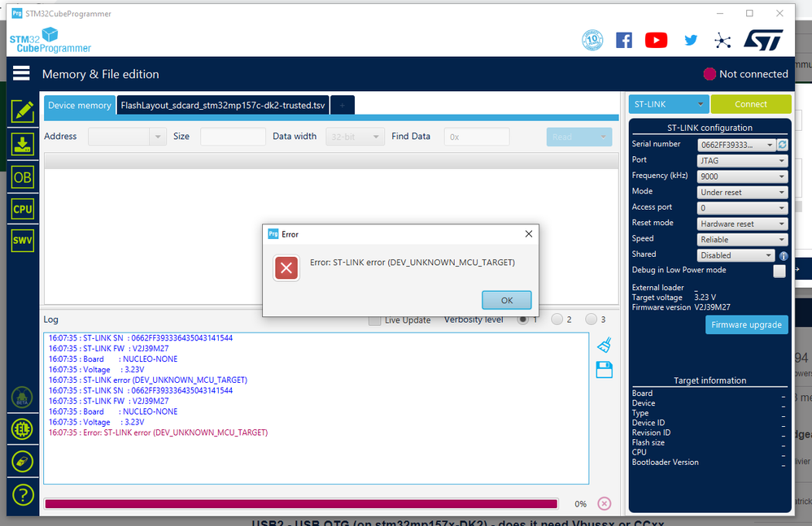Screen dimensions: 812x526
Task: Open the OB option bytes panel
Action: click(x=22, y=177)
